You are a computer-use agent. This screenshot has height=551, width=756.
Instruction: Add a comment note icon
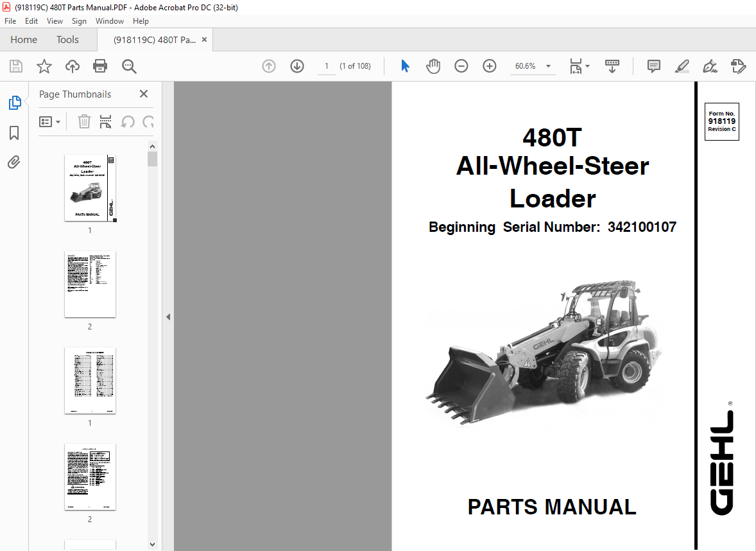pos(654,66)
